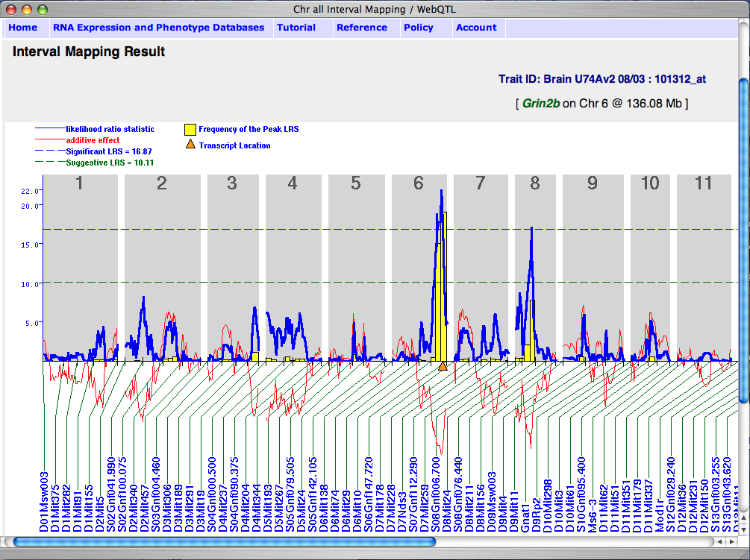Click the green macOS zoom window button
Screen dimensions: 750x560
pyautogui.click(x=42, y=9)
